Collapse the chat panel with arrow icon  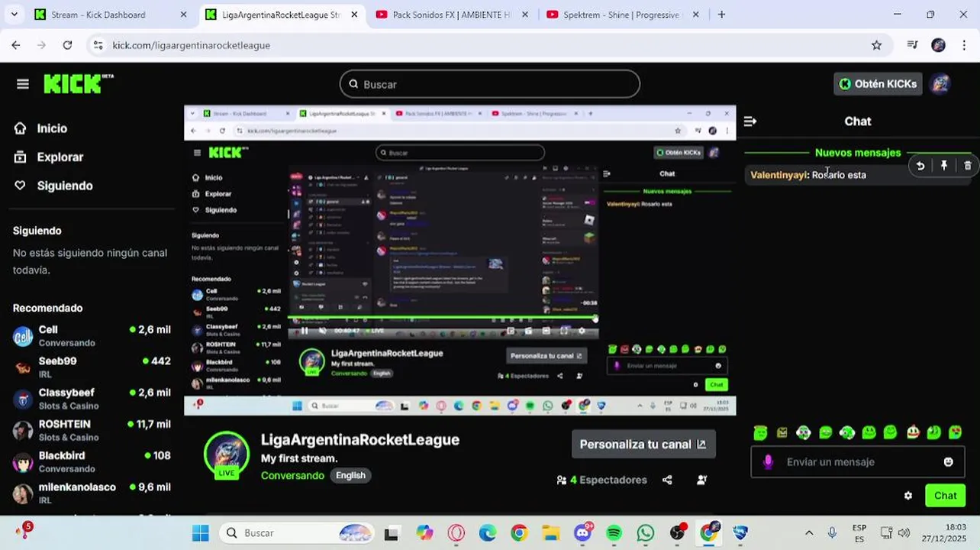[x=750, y=121]
